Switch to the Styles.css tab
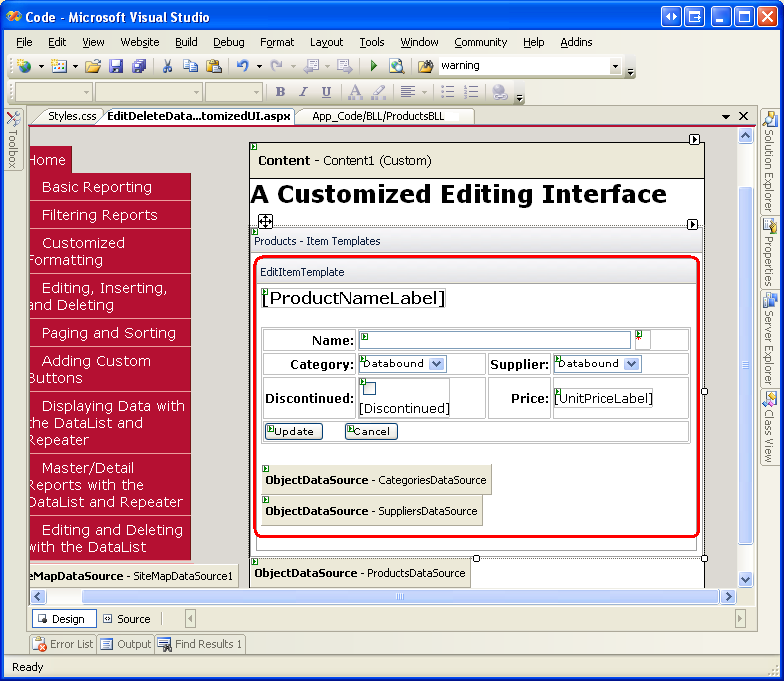 (x=72, y=116)
